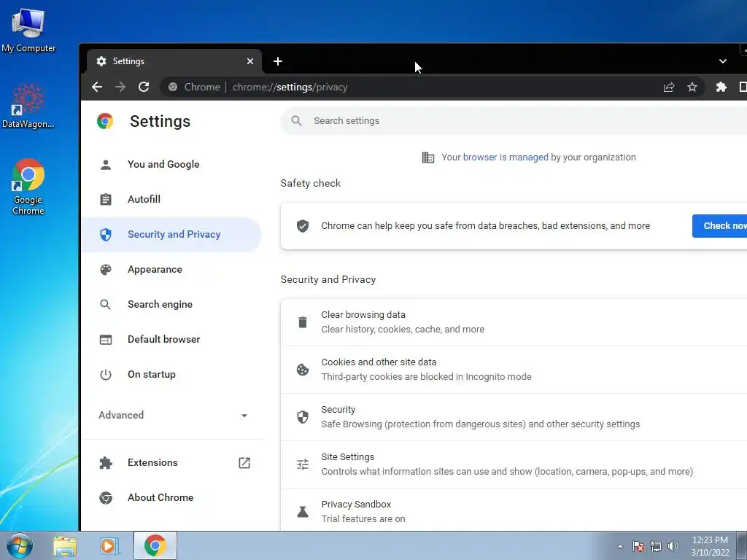747x560 pixels.
Task: Click the volume speaker tray icon
Action: [x=673, y=547]
